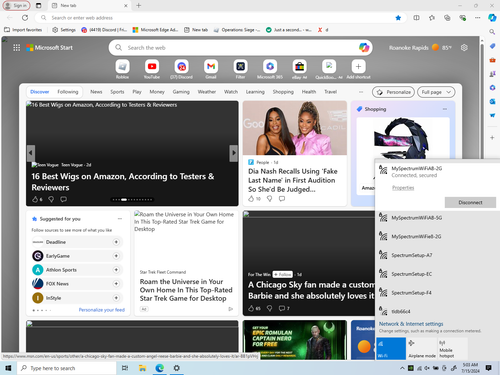Open the Full page layout dropdown
This screenshot has height=375, width=500.
tap(436, 92)
